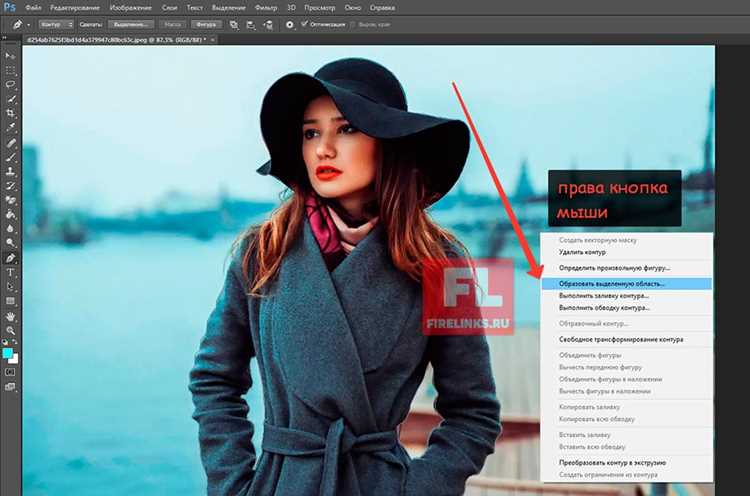Open the Файл menu
750x496 pixels.
click(33, 8)
